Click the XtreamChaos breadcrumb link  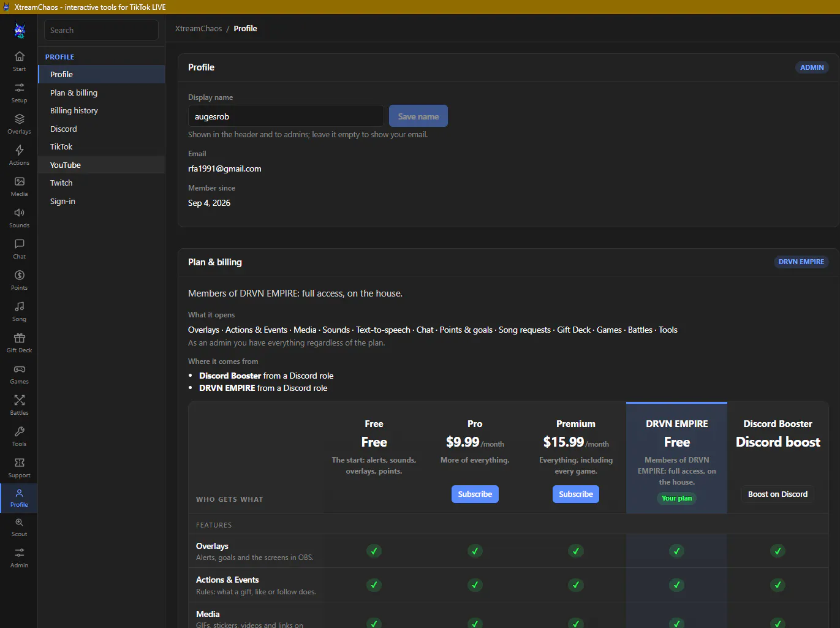[199, 29]
